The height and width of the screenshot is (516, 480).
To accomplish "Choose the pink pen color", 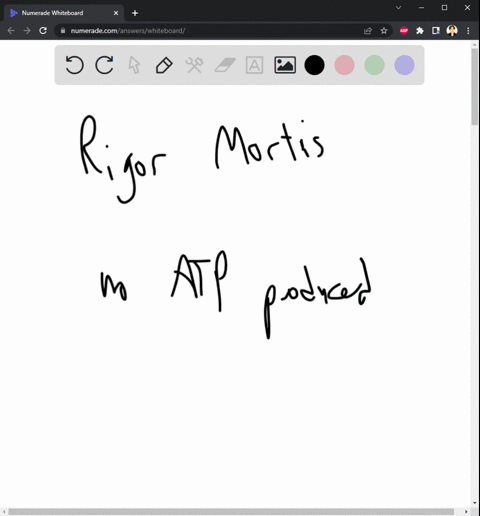I will 344,65.
